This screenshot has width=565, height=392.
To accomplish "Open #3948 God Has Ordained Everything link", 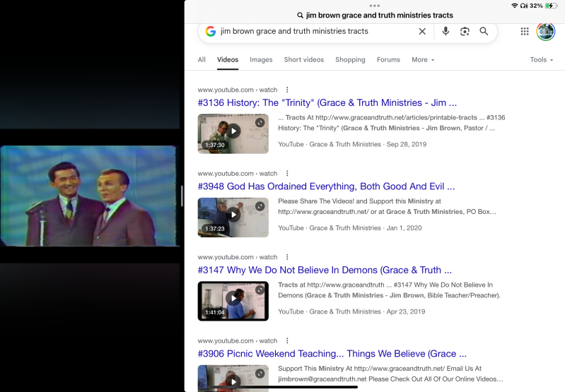I will pyautogui.click(x=326, y=186).
